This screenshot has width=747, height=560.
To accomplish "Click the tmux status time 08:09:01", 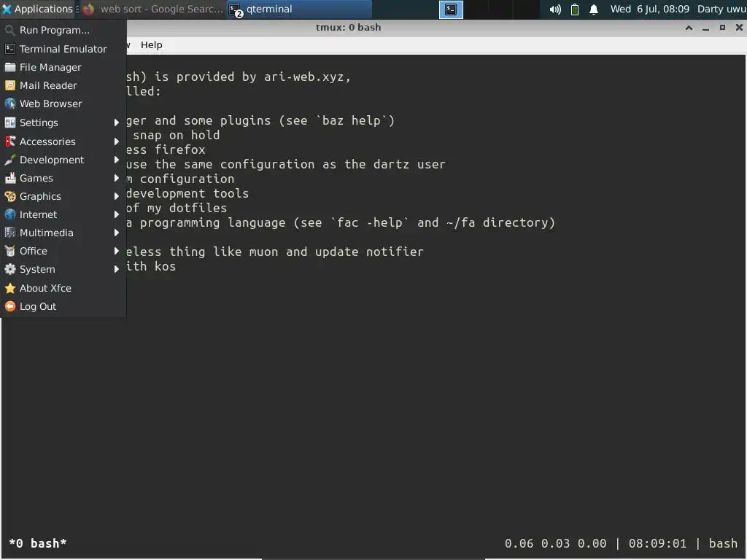I will pyautogui.click(x=657, y=543).
